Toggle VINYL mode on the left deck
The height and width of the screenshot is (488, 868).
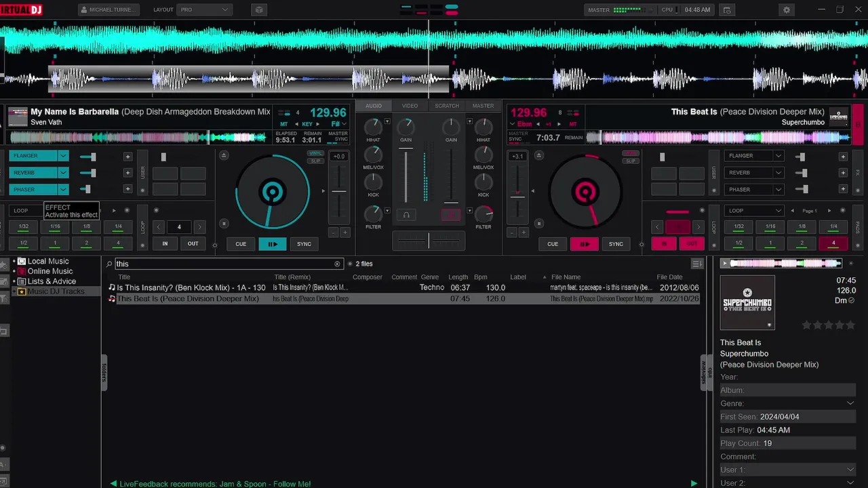pos(315,154)
